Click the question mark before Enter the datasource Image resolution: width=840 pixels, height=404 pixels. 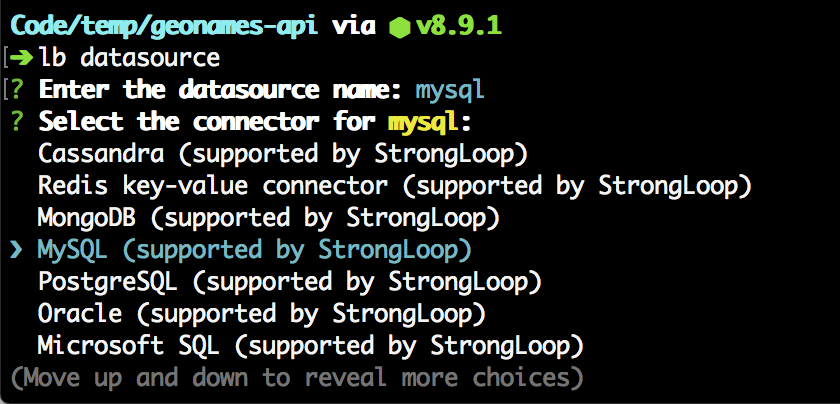point(18,90)
